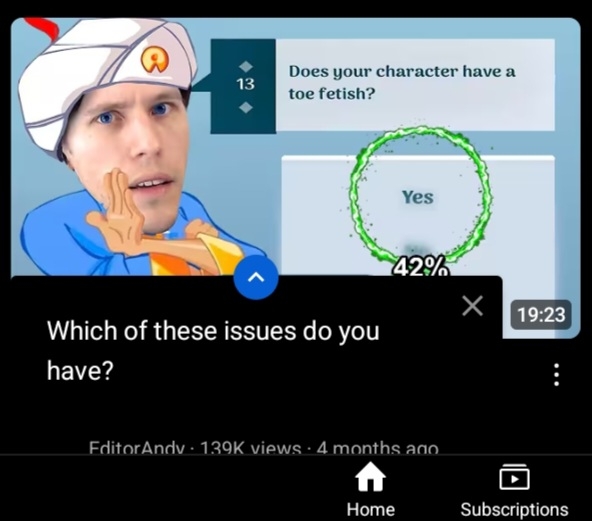592x521 pixels.
Task: Click the question number 13 panel
Action: point(243,86)
